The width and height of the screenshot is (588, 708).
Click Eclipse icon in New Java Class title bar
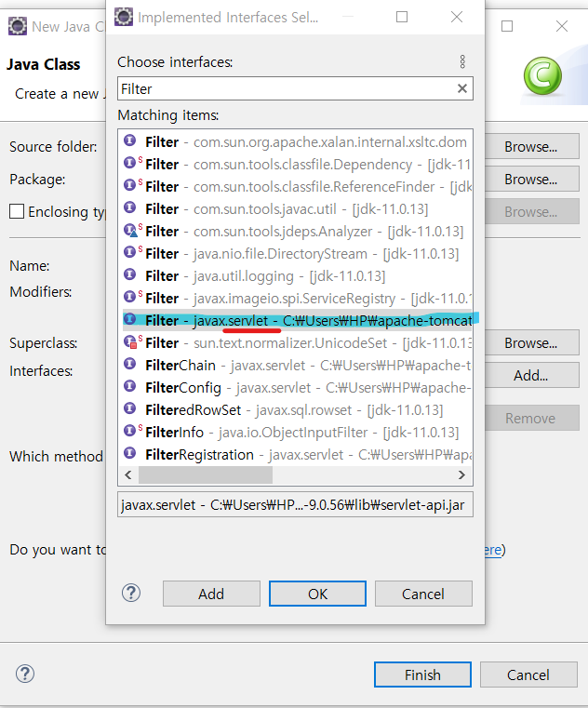pos(18,26)
